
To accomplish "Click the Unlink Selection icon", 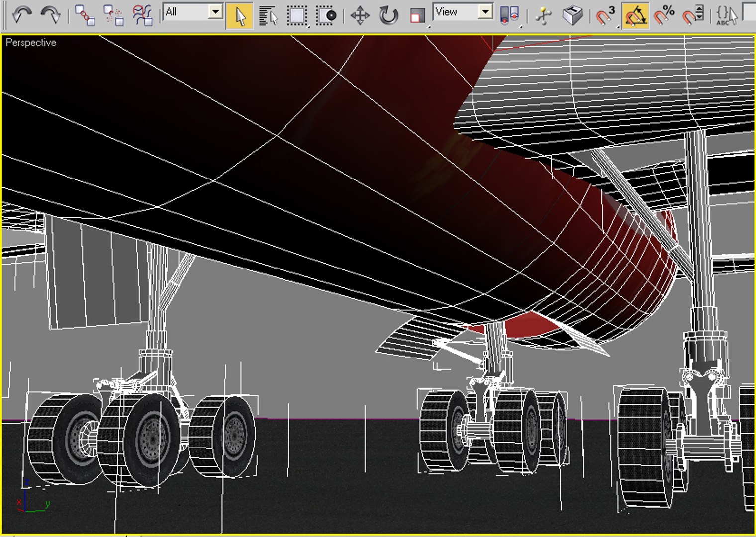I will point(114,15).
